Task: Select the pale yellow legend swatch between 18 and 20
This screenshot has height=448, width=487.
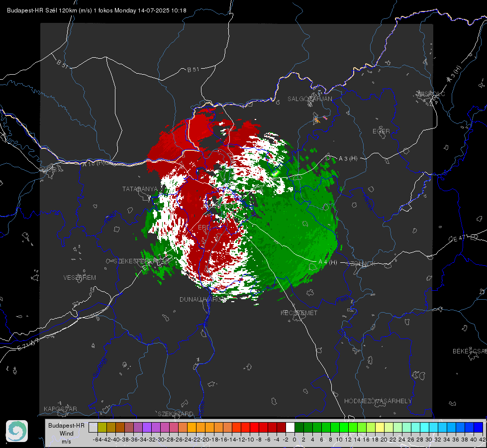Action: click(x=380, y=428)
